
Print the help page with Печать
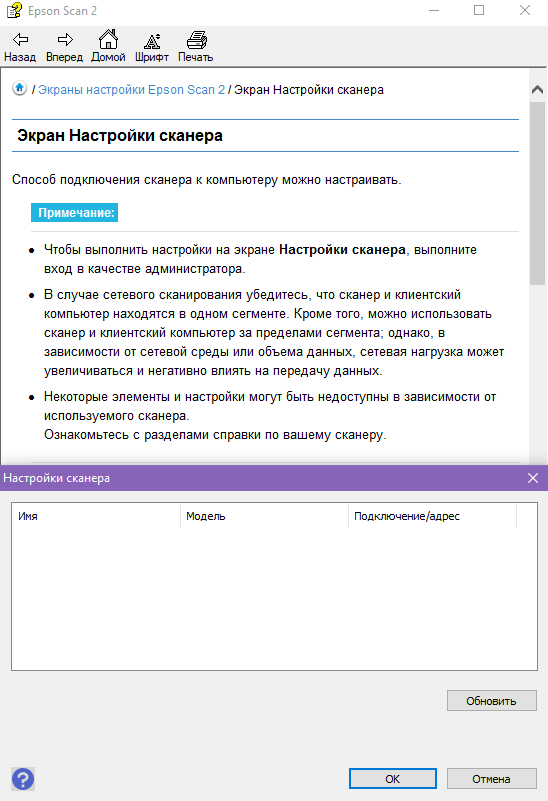click(x=196, y=46)
